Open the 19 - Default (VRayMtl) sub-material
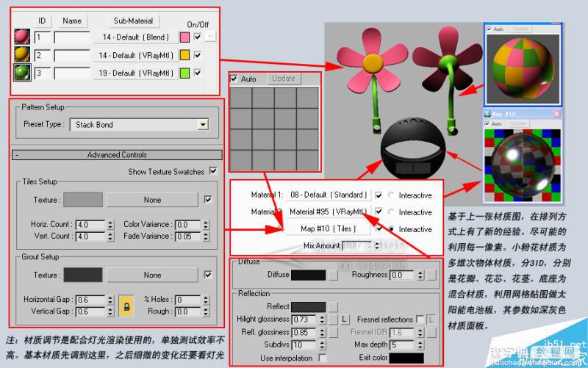Image resolution: width=588 pixels, height=368 pixels. (135, 73)
